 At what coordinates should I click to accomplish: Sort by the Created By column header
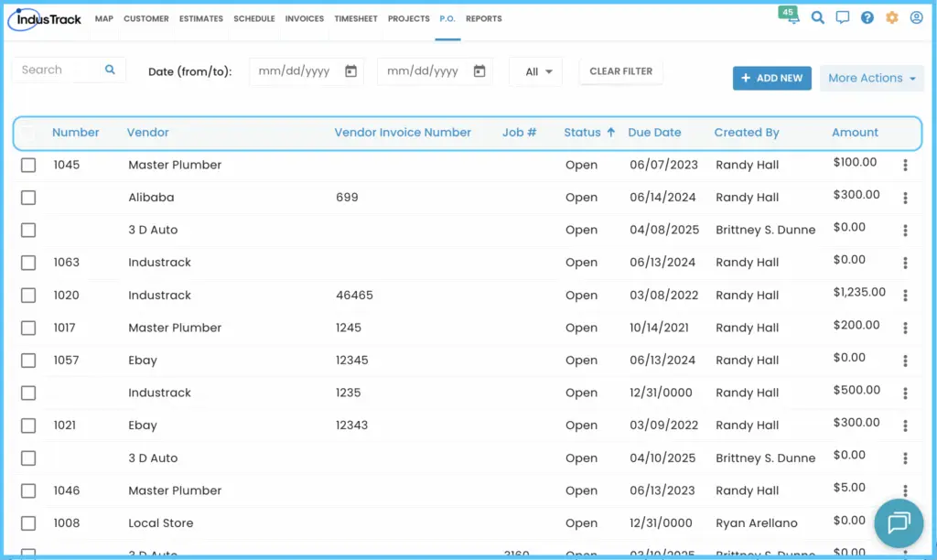point(747,133)
